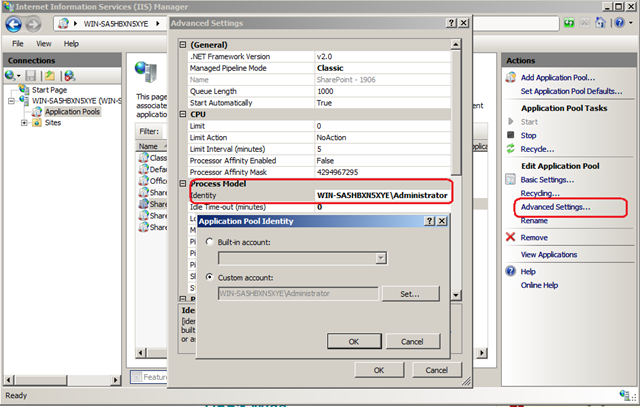This screenshot has width=640, height=407.
Task: Click the Create connection globe icon
Action: coord(10,76)
